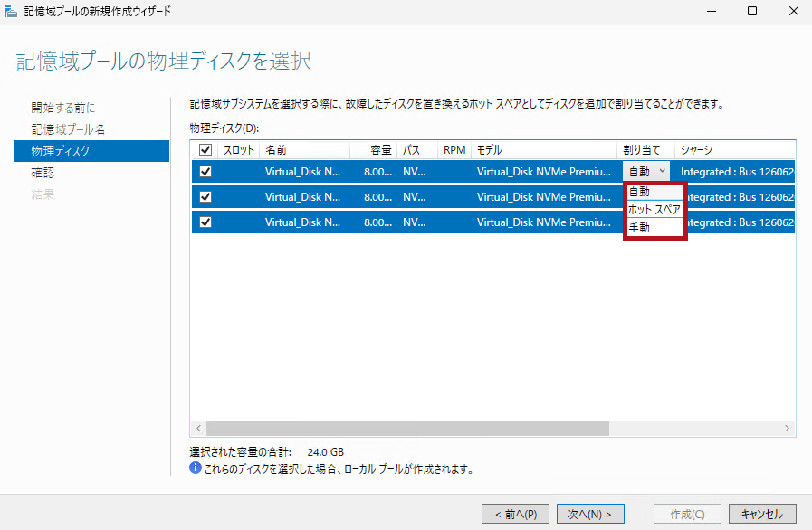The width and height of the screenshot is (812, 530).
Task: Uncheck the first Virtual_Disk row checkbox
Action: [205, 171]
